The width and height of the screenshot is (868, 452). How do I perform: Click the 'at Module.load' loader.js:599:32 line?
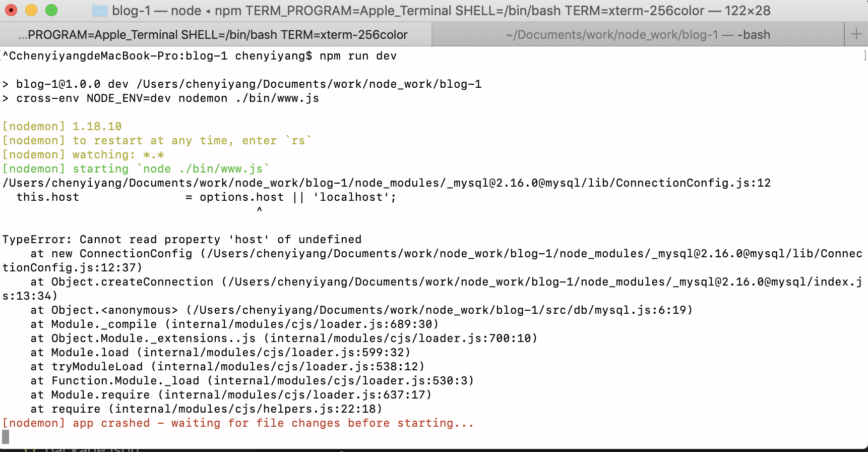[x=220, y=353]
